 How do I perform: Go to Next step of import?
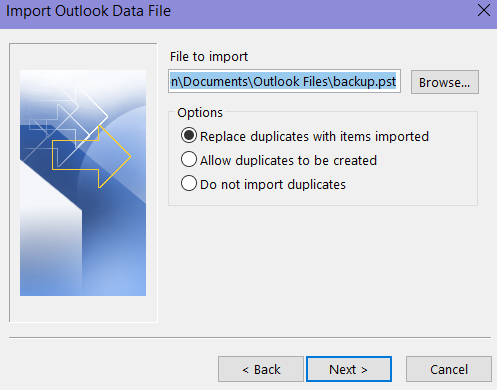coord(349,369)
